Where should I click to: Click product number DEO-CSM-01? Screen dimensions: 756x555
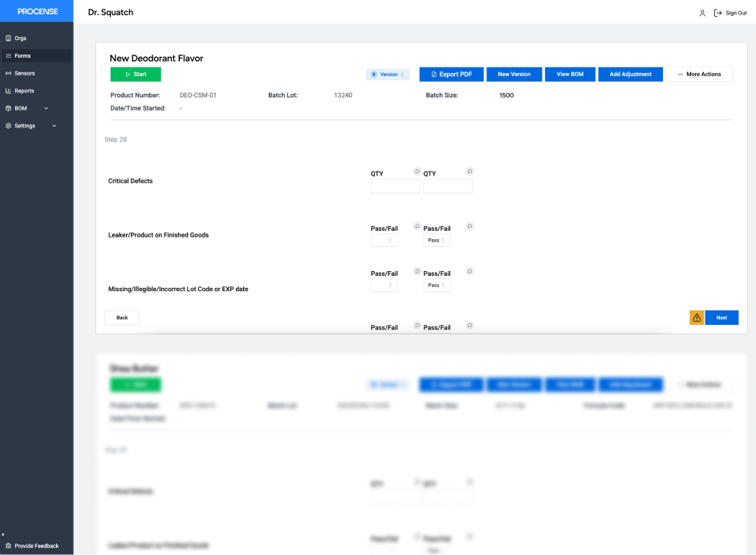tap(197, 95)
